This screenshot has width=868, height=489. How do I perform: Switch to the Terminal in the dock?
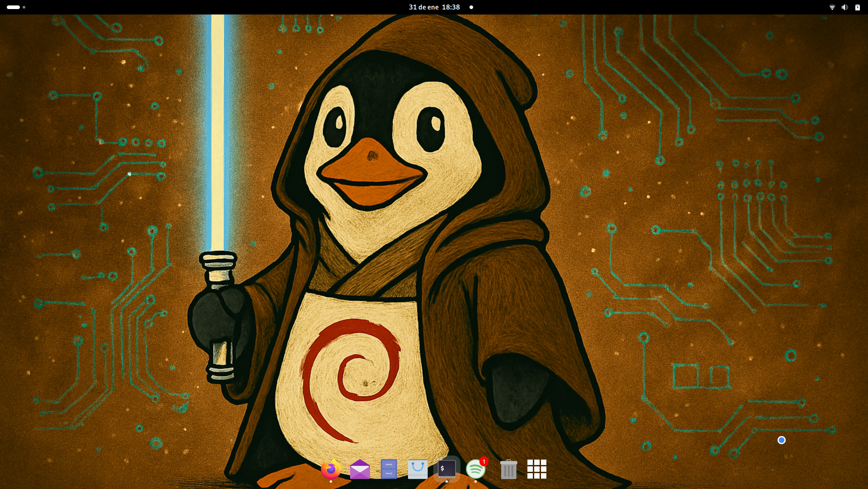446,469
